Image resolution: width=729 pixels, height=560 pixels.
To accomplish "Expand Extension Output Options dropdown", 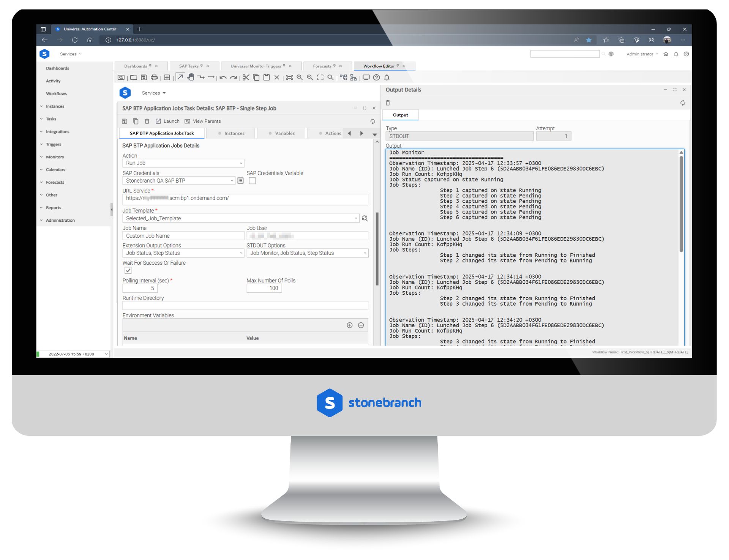I will (x=183, y=253).
